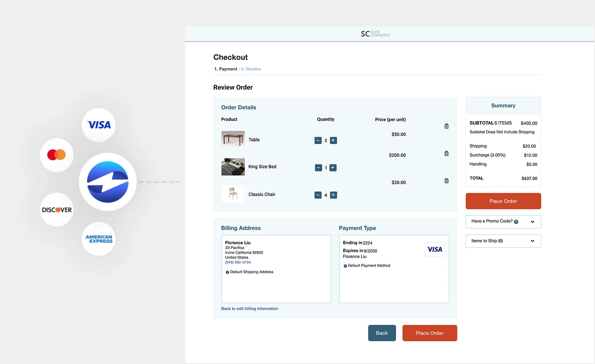This screenshot has height=364, width=595.
Task: Expand the Have a Promo Code dropdown
Action: [x=503, y=221]
